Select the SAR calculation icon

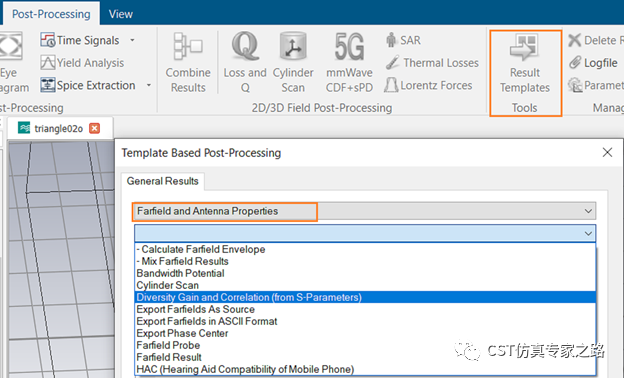(x=403, y=40)
